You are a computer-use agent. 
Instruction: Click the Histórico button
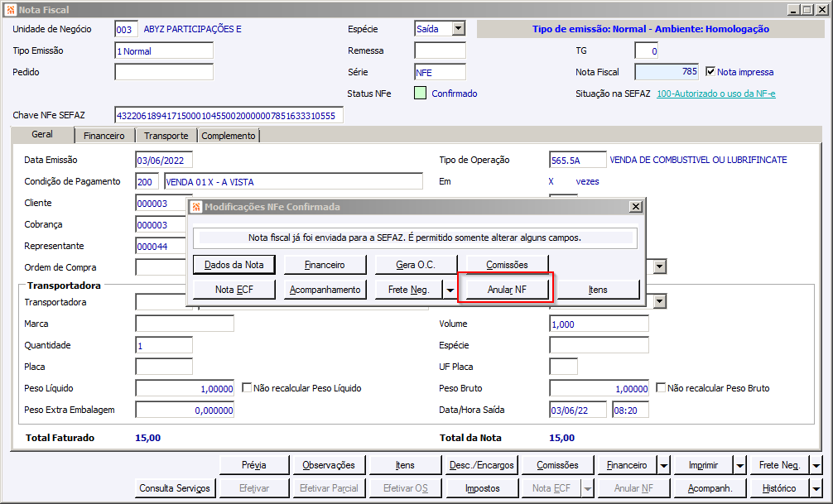click(779, 488)
